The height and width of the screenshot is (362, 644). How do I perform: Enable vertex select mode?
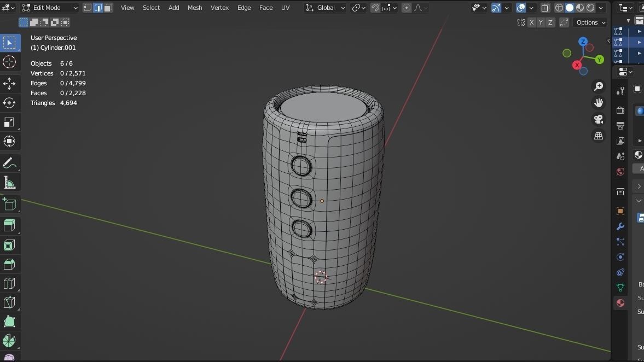[x=88, y=8]
